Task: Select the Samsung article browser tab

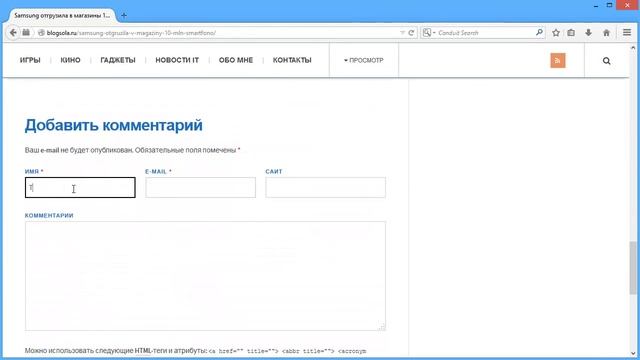Action: coord(62,16)
